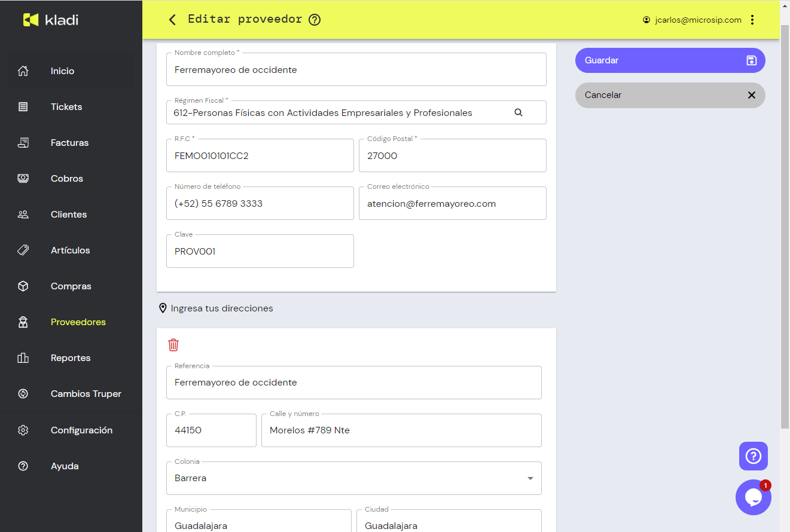Image resolution: width=790 pixels, height=532 pixels.
Task: Click the back arrow beside Editar proveedor
Action: tap(172, 20)
